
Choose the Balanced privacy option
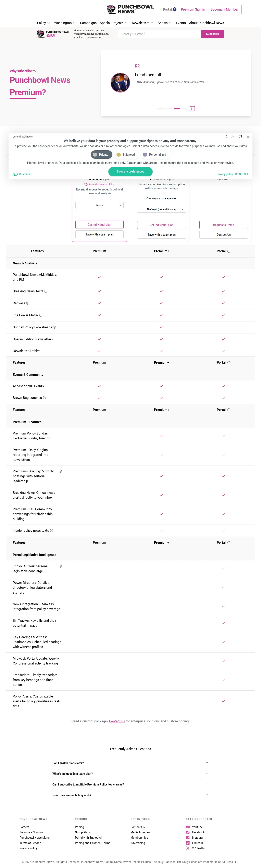coord(126,155)
